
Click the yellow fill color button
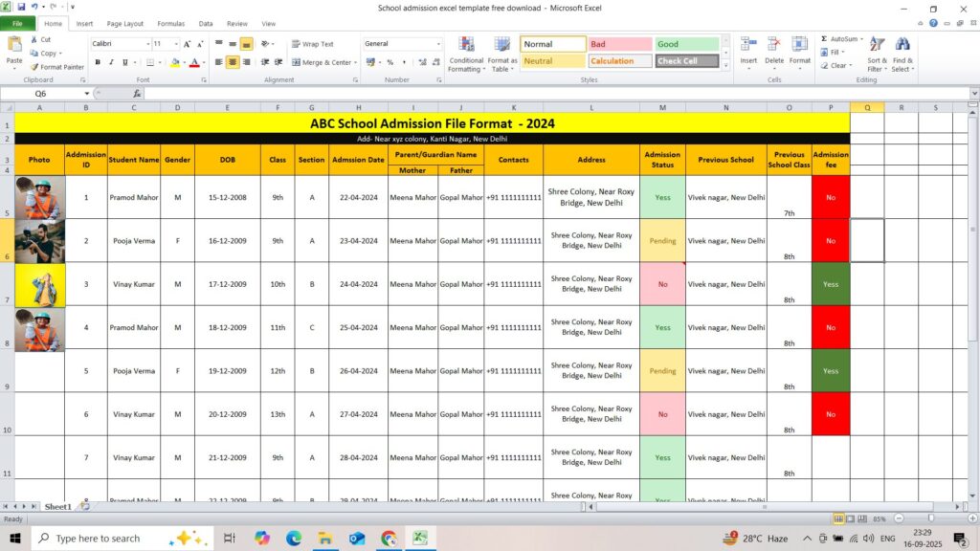tap(174, 62)
